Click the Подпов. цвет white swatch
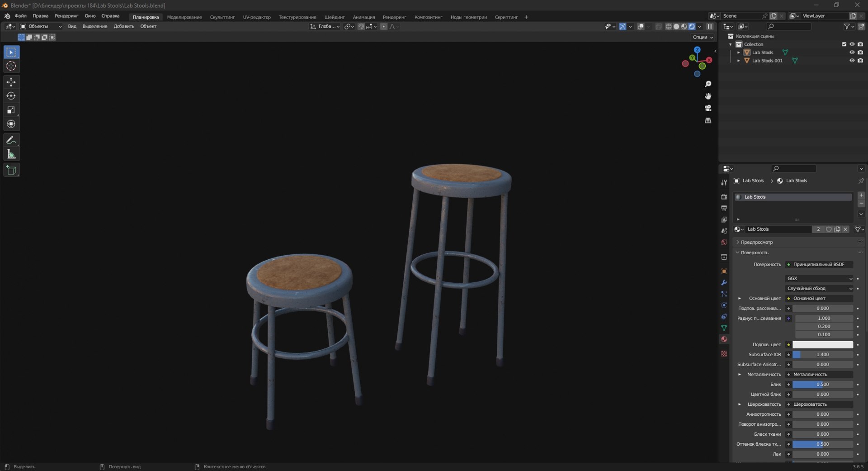Screen dimensions: 868x471 (823, 345)
